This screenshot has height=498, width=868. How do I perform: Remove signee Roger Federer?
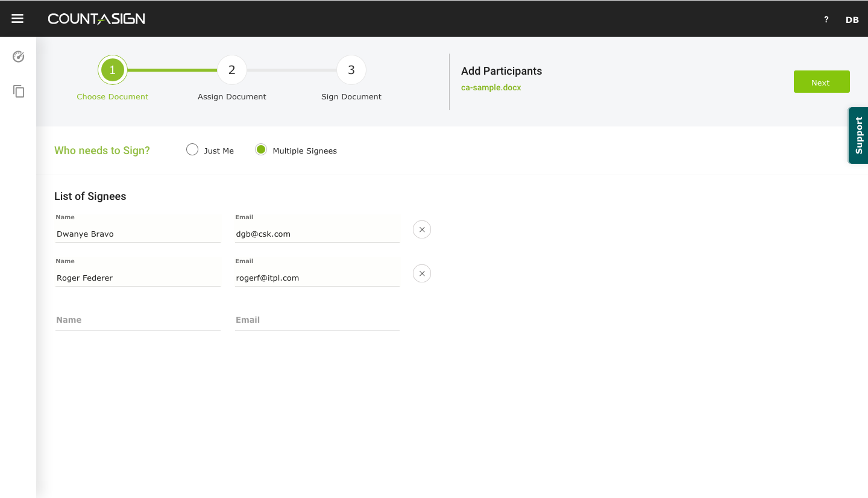[422, 273]
